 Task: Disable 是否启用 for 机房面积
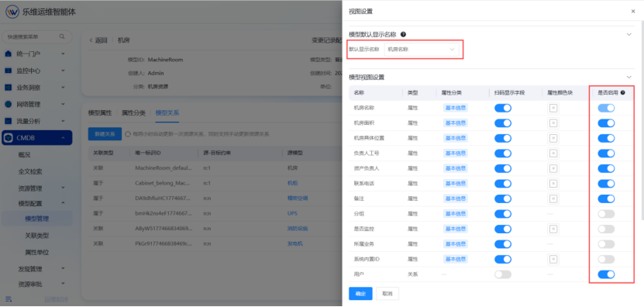tap(606, 123)
